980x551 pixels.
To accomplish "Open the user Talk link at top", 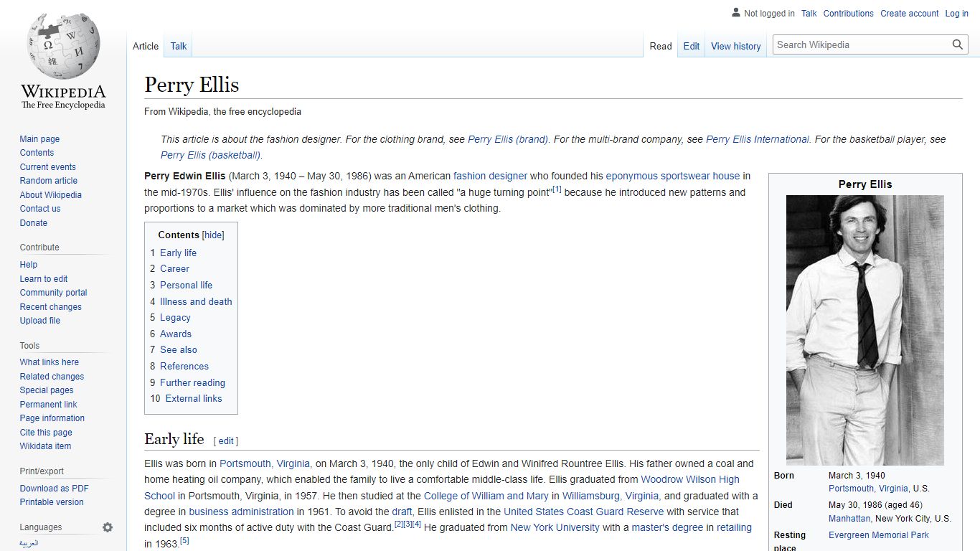I will click(x=809, y=14).
